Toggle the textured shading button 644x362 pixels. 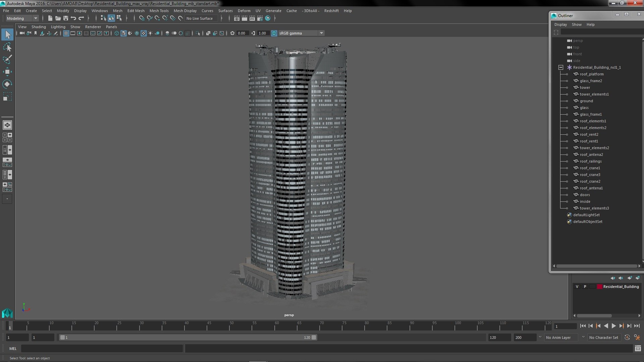click(144, 33)
